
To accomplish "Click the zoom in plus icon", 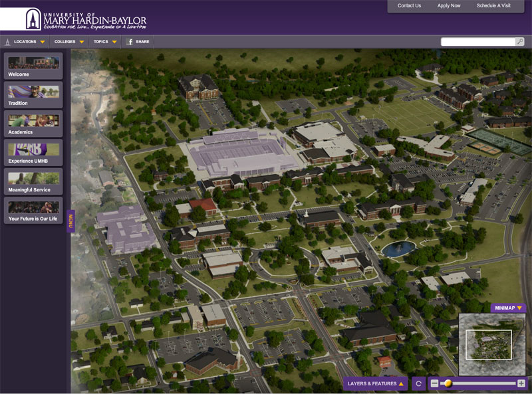I will (x=521, y=383).
